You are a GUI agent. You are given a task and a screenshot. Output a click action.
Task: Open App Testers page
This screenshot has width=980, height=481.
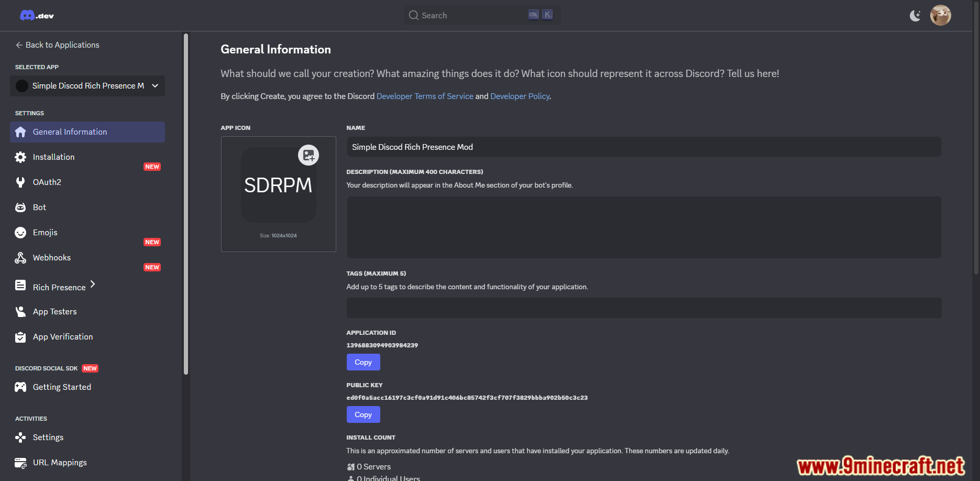(54, 312)
